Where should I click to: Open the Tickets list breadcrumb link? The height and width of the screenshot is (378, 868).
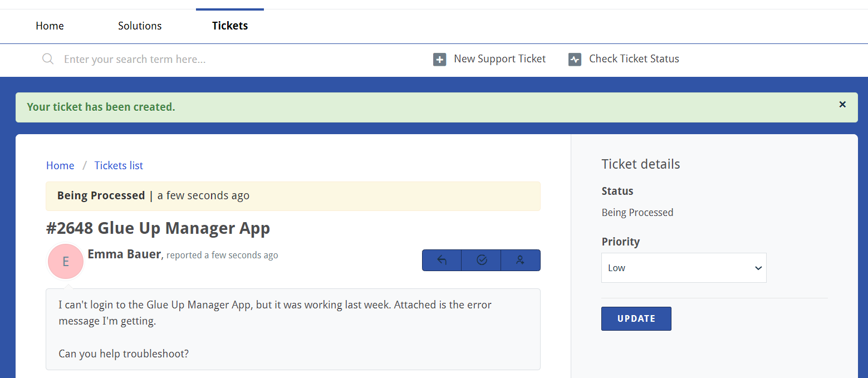pos(119,165)
